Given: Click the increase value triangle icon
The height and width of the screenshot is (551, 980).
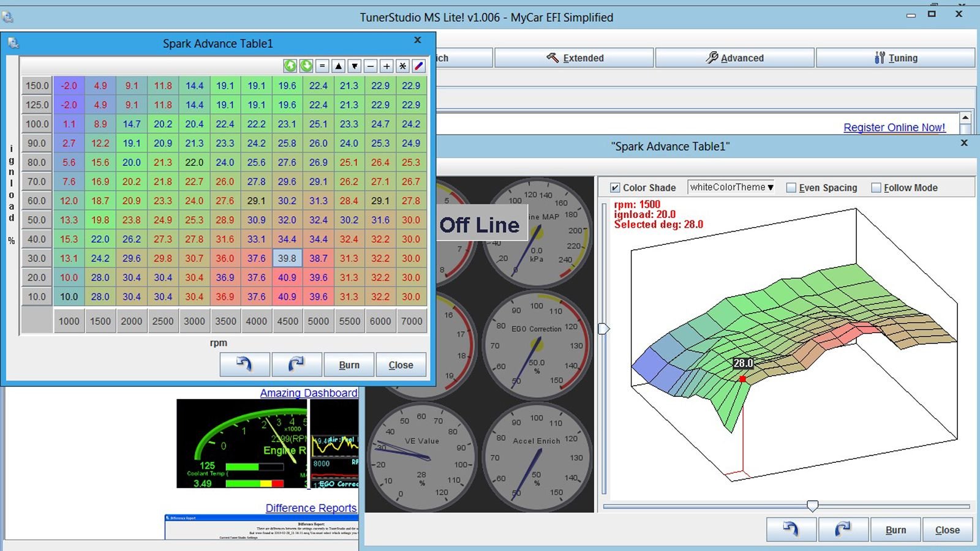Looking at the screenshot, I should pos(338,66).
